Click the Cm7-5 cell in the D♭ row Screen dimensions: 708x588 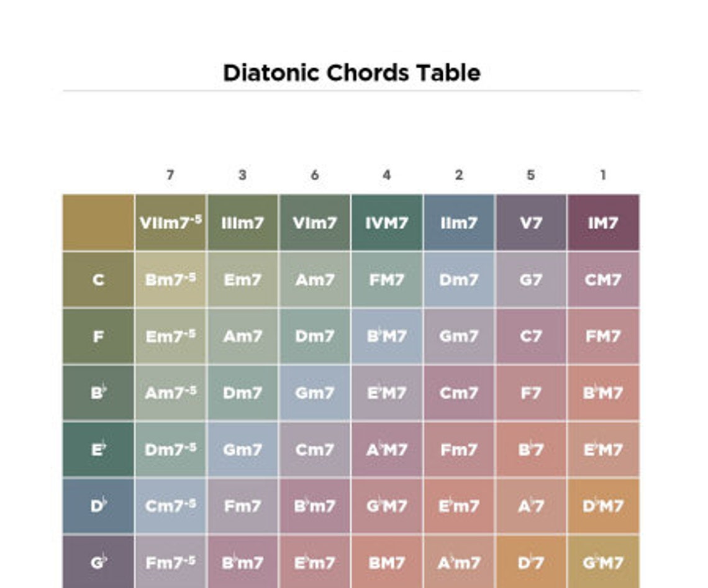[170, 506]
